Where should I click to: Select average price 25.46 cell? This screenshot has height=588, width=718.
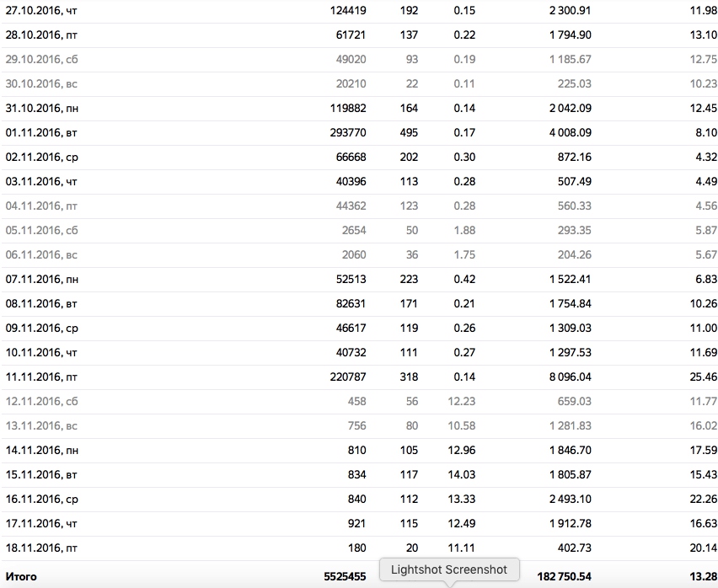(704, 377)
